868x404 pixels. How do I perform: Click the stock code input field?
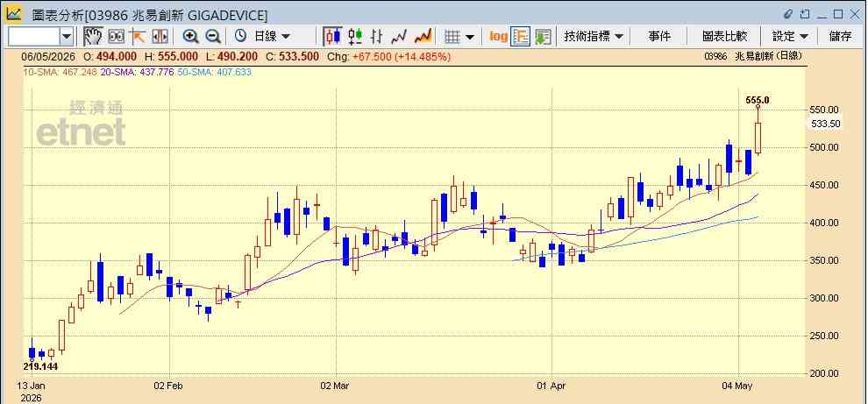34,37
